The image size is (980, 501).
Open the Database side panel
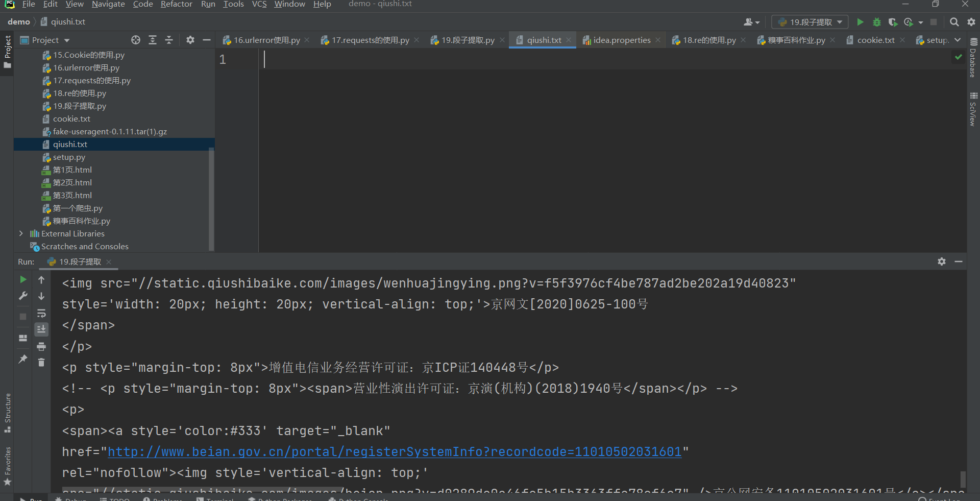[973, 58]
